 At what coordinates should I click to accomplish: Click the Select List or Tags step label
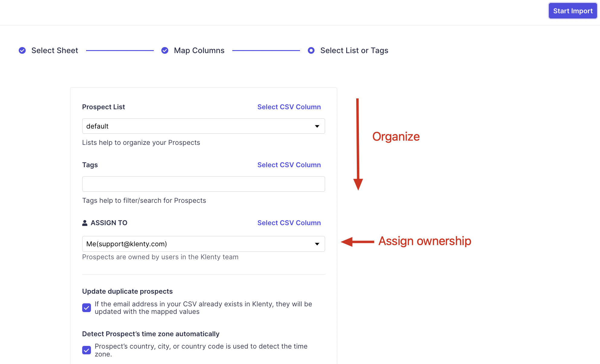click(354, 50)
